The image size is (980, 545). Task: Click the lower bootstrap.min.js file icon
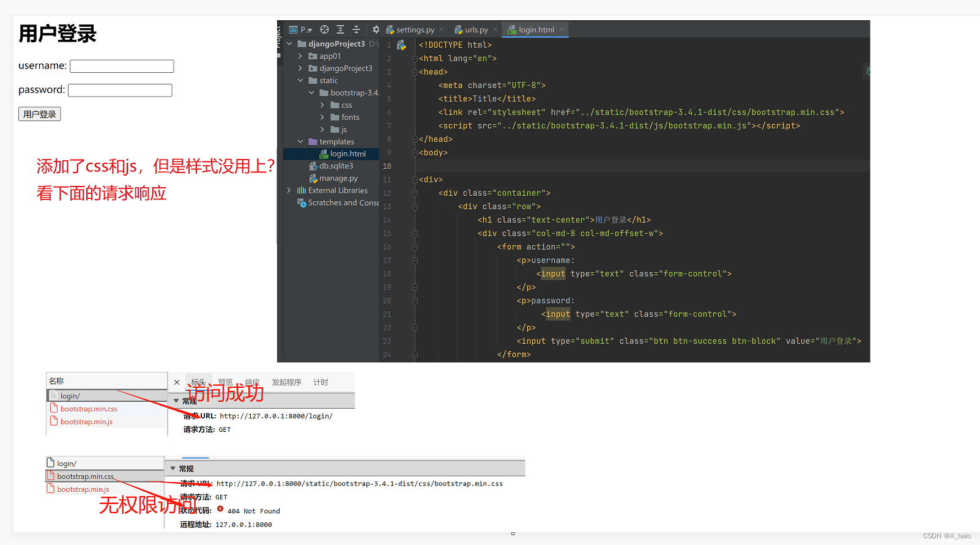tap(51, 489)
